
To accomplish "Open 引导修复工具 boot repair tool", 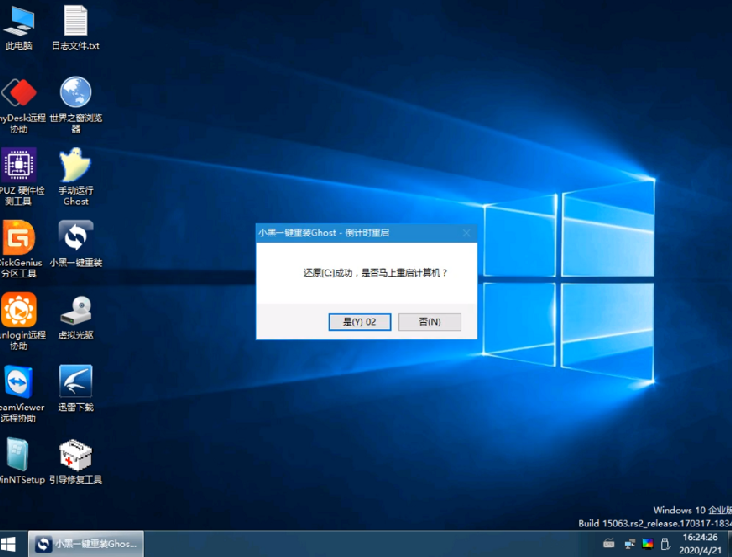I will 76,455.
